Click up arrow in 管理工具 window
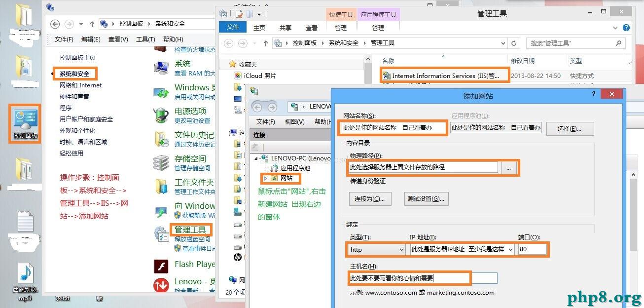644x308 pixels. (265, 43)
